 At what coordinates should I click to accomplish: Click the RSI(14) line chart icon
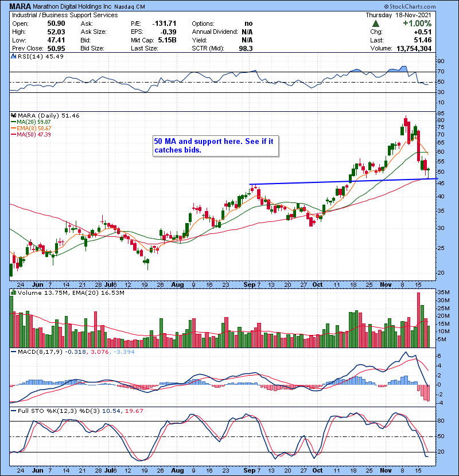tap(14, 56)
